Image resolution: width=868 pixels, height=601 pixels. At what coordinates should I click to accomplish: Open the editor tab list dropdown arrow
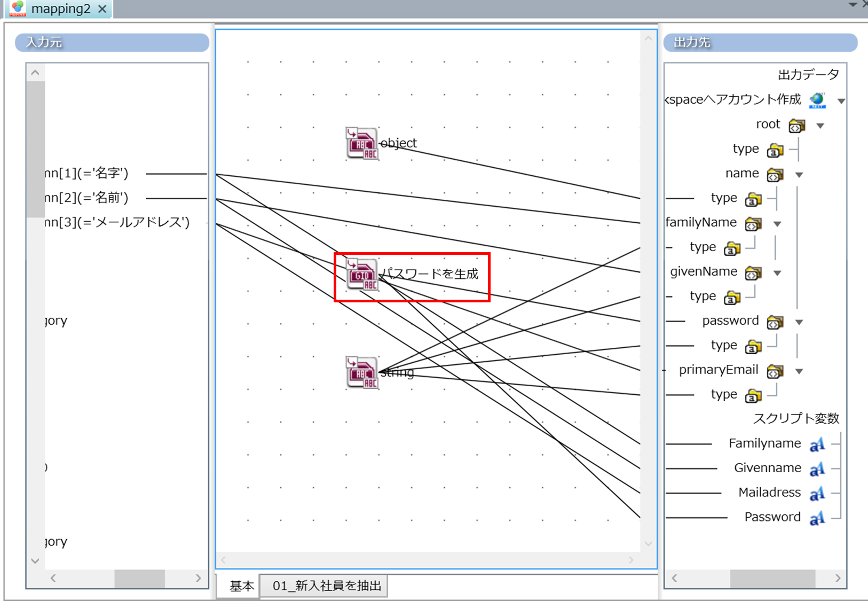click(x=853, y=5)
